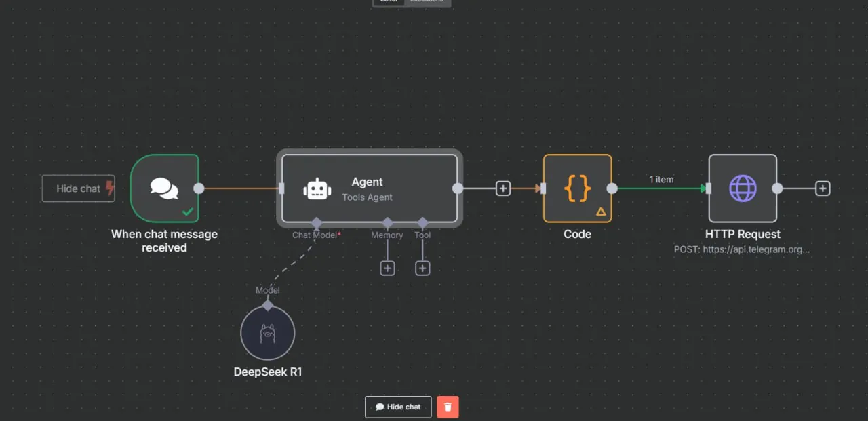Click the chat trigger speech-bubble node icon
This screenshot has width=868, height=421.
coord(164,188)
